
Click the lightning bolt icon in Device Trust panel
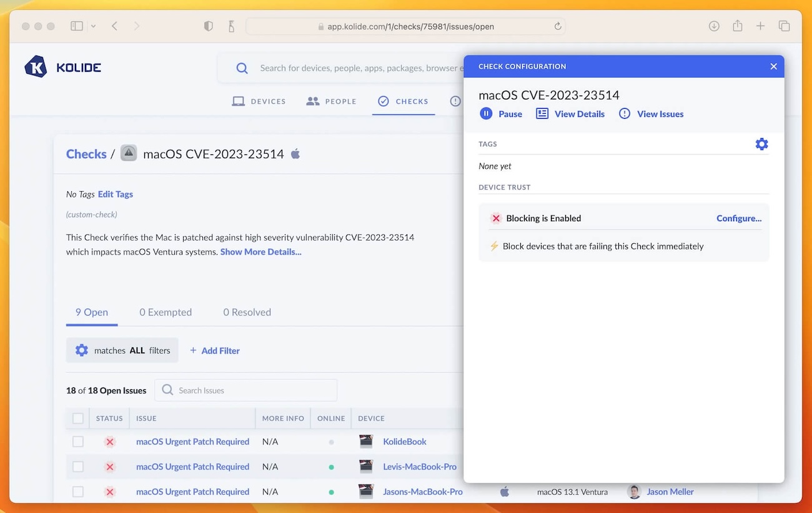coord(494,246)
